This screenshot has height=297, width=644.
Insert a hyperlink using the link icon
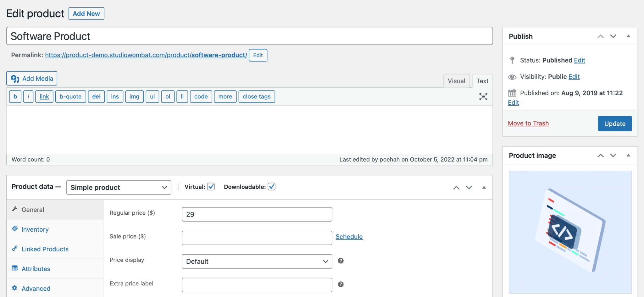pos(44,96)
